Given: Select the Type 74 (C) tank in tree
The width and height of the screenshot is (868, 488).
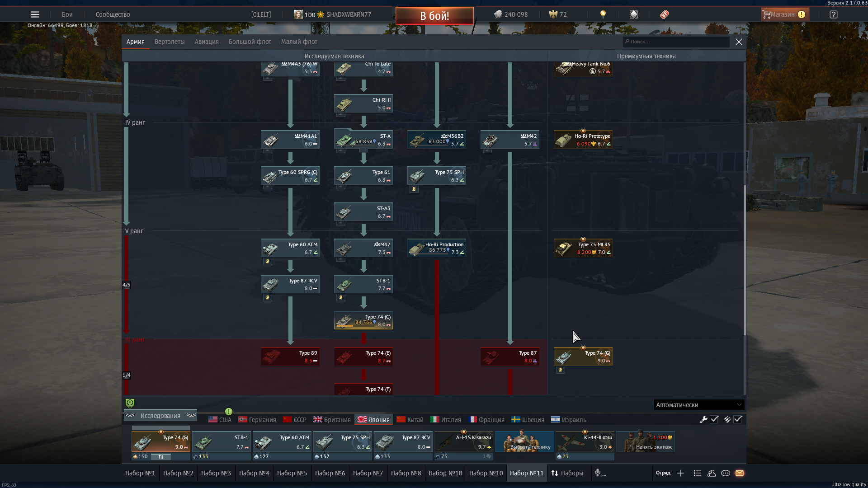Looking at the screenshot, I should [363, 320].
